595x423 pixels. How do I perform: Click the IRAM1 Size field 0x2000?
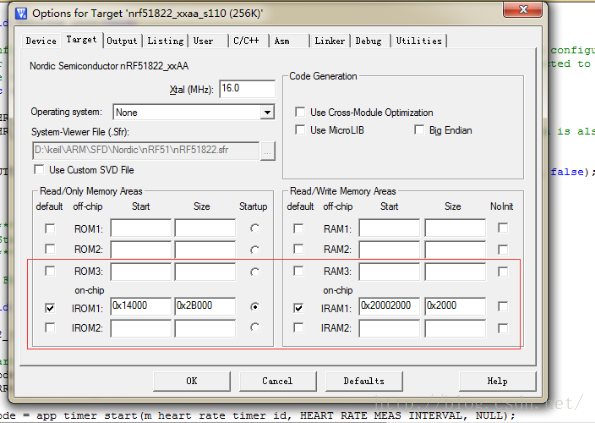pyautogui.click(x=455, y=306)
